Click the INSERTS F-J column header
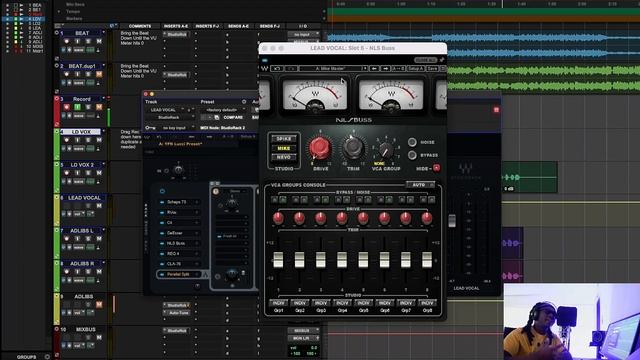The image size is (640, 360). 207,26
